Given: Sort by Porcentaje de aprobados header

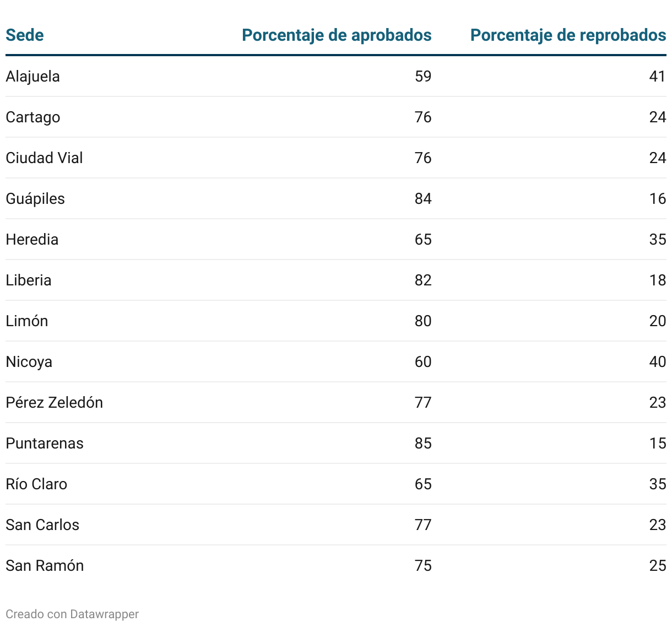Looking at the screenshot, I should point(337,35).
